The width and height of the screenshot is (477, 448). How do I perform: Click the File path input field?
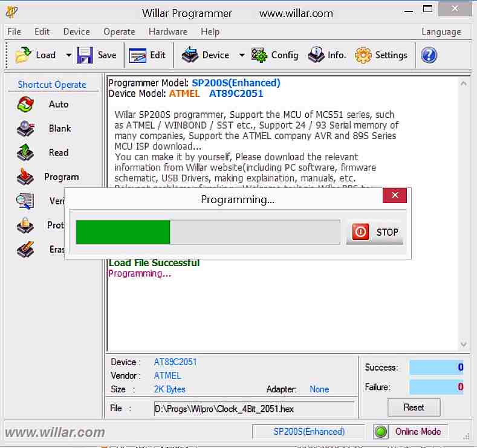[x=255, y=409]
